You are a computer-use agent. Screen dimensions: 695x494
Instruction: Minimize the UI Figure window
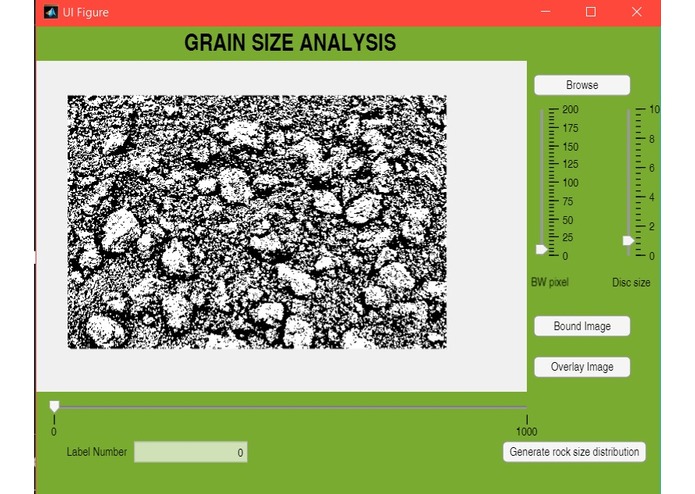(x=546, y=12)
